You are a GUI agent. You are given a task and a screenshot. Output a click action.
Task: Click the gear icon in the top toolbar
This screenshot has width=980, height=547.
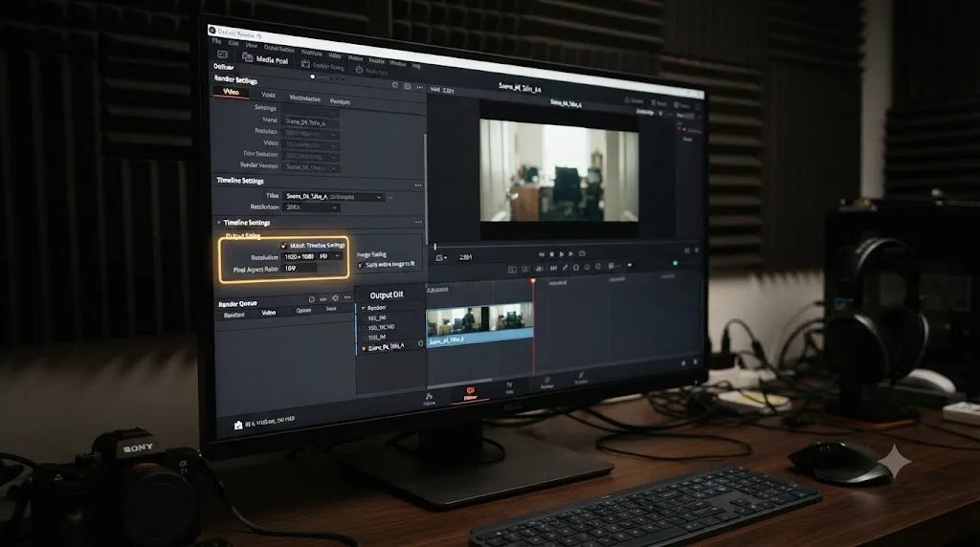point(359,70)
